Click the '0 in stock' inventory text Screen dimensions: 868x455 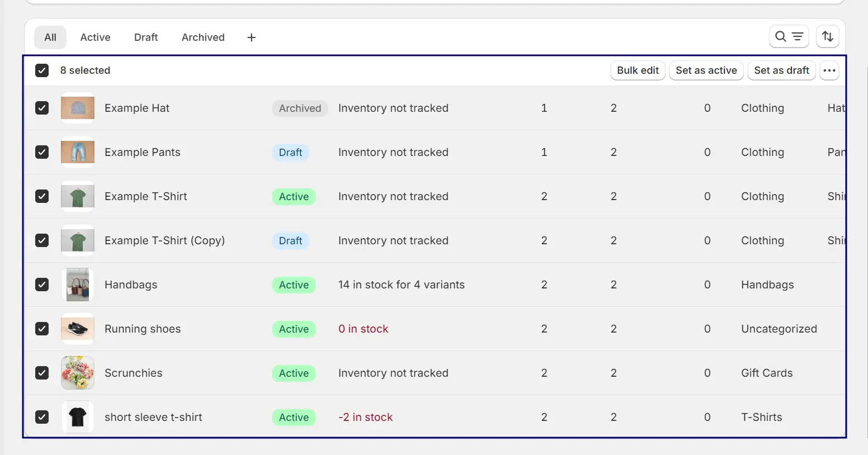tap(363, 329)
